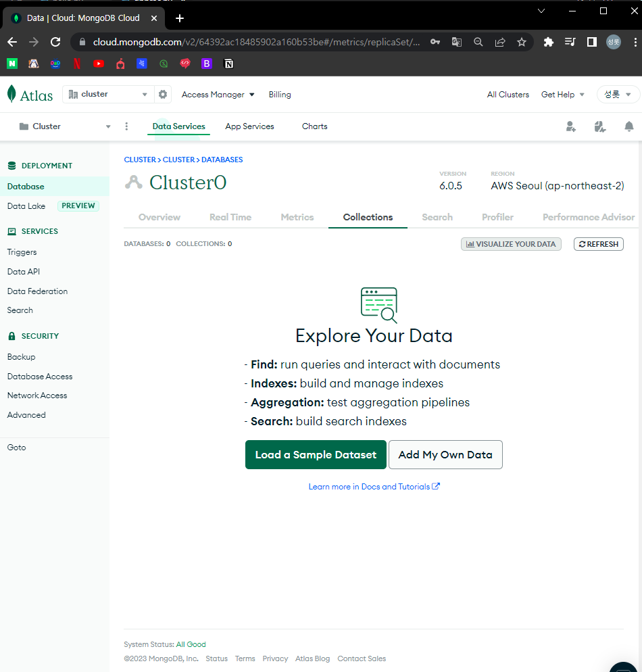
Task: Open Database Access in the sidebar
Action: (x=40, y=377)
